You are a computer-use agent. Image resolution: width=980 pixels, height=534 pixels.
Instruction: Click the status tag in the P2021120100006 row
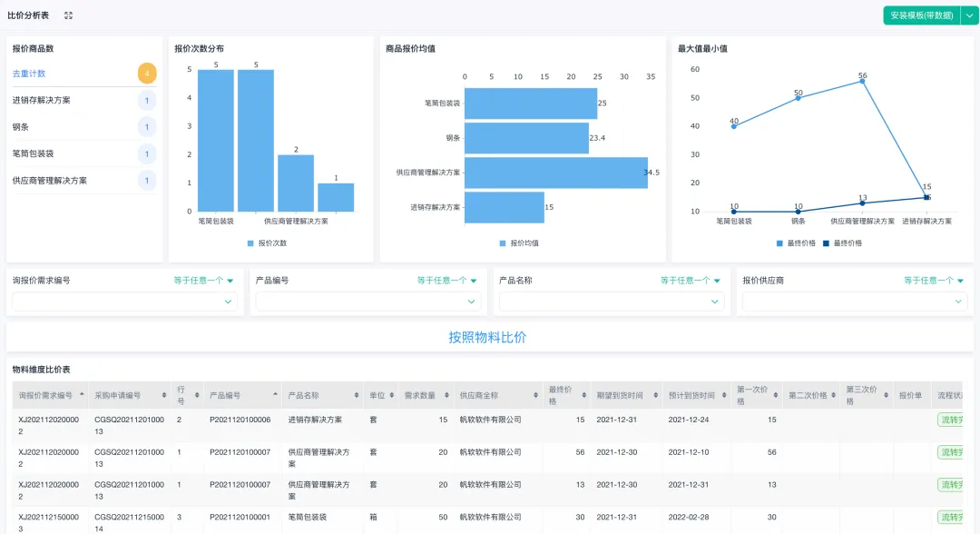tap(951, 420)
